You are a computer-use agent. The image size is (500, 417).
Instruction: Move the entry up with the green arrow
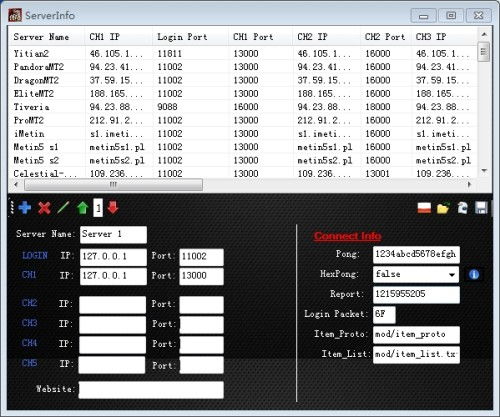click(x=83, y=208)
